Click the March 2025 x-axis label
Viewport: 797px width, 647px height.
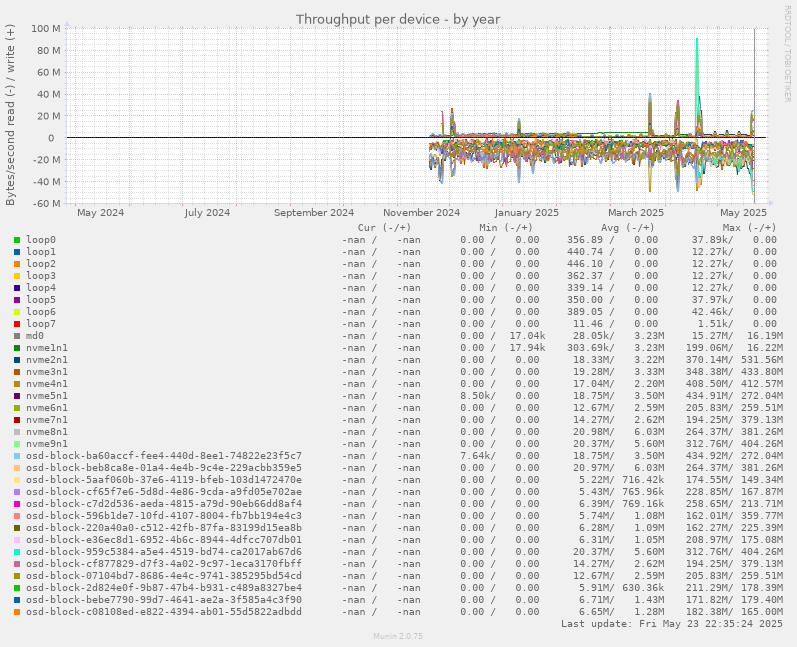636,213
